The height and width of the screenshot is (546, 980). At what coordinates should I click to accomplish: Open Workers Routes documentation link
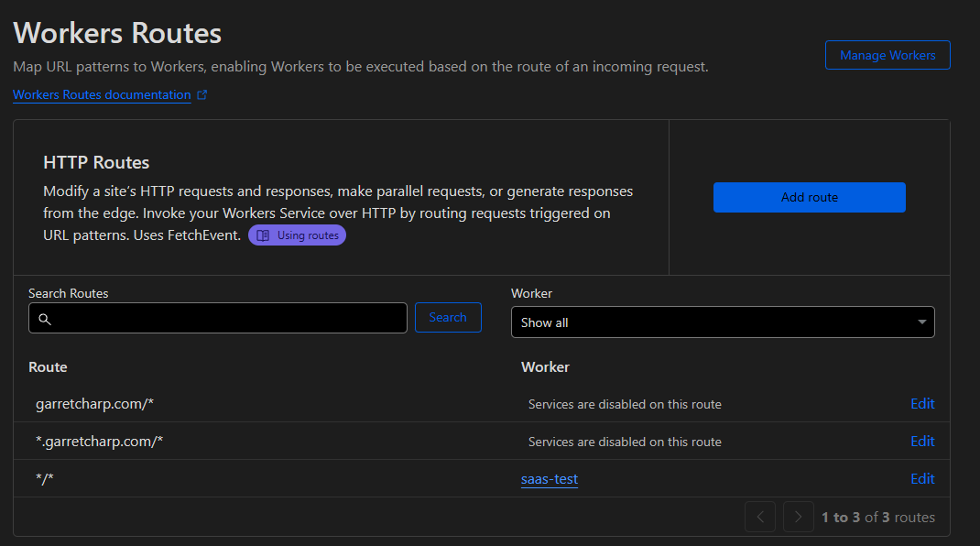(102, 95)
